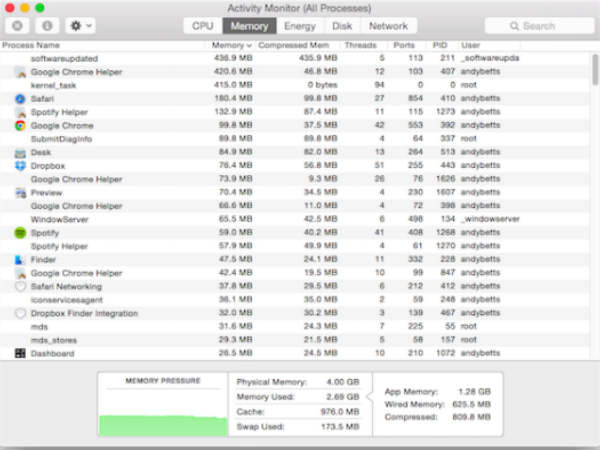The height and width of the screenshot is (450, 600).
Task: Switch to the CPU tab
Action: pyautogui.click(x=202, y=26)
